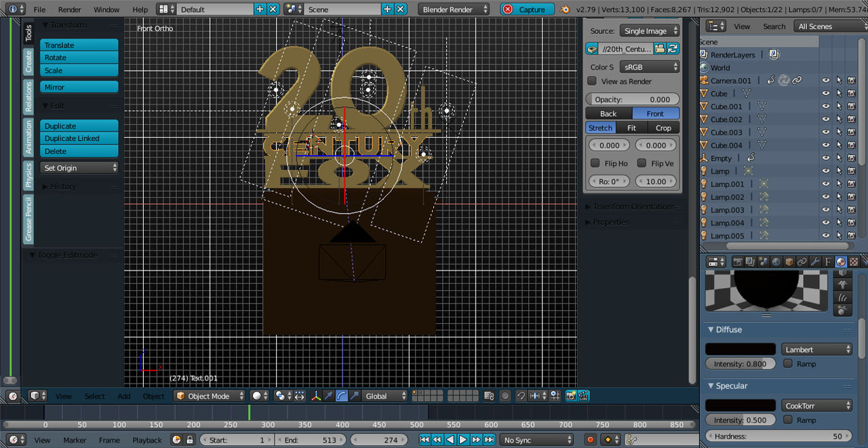Click World globe icon in outliner
This screenshot has width=868, height=448.
[x=704, y=68]
